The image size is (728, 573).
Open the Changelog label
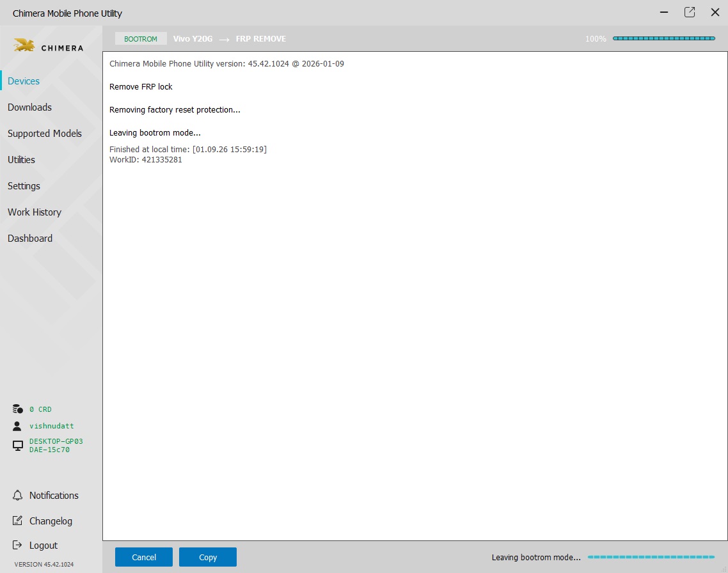pyautogui.click(x=51, y=521)
